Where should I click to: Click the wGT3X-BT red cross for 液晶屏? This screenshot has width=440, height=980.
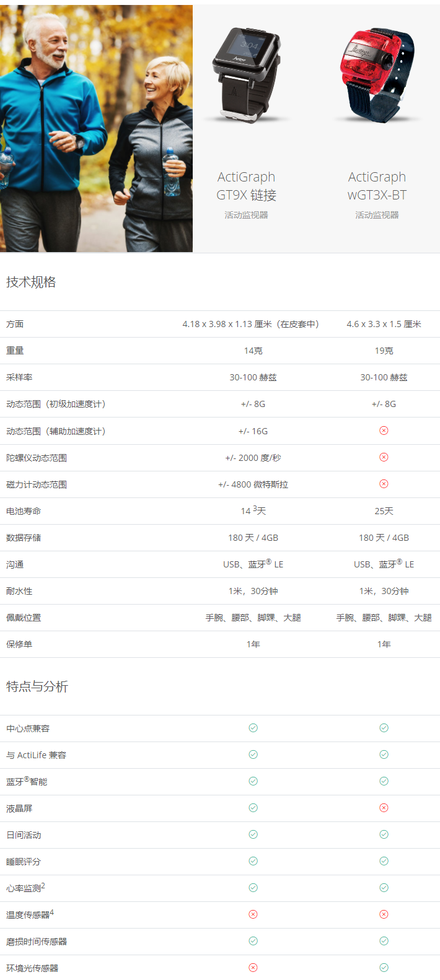coord(384,808)
